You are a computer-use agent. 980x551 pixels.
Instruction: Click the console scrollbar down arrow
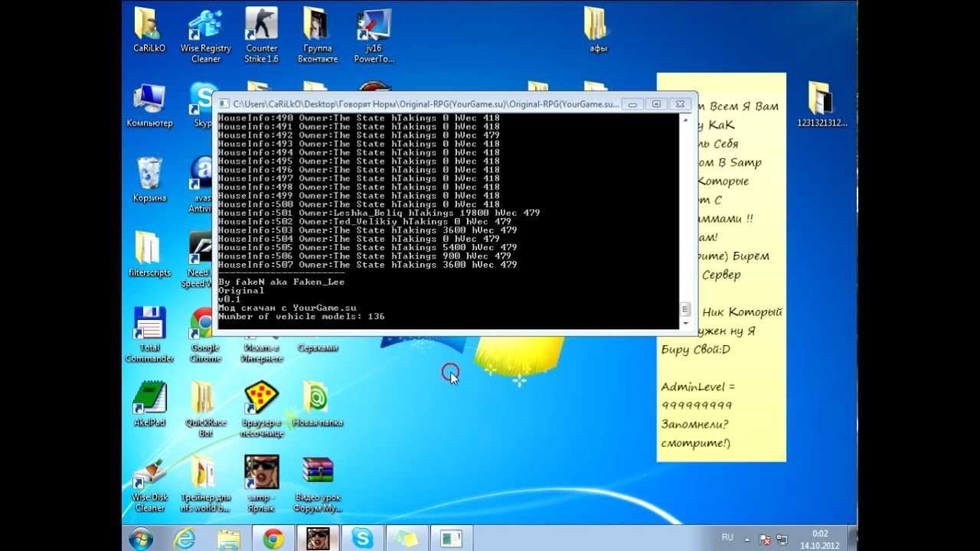(685, 324)
